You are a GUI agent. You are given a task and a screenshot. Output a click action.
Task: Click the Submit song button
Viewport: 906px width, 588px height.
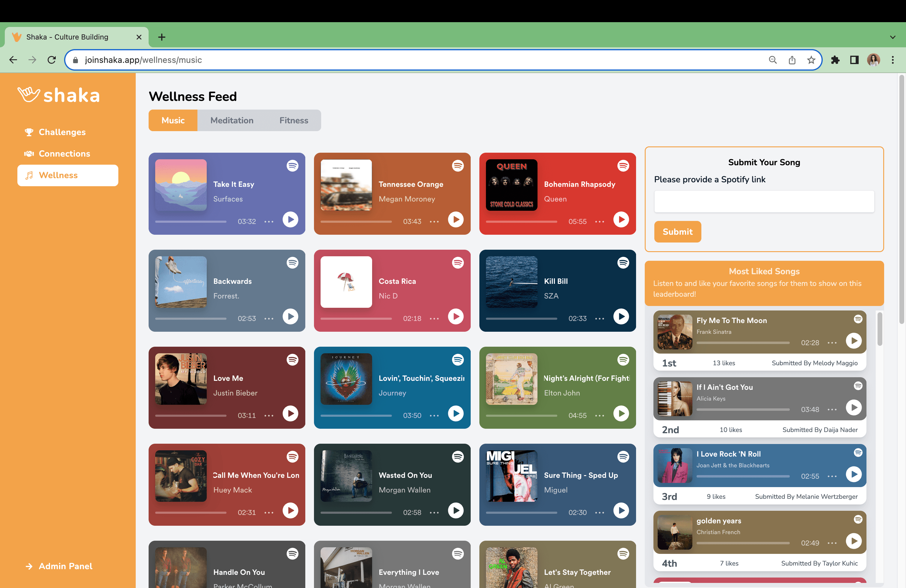pyautogui.click(x=677, y=232)
